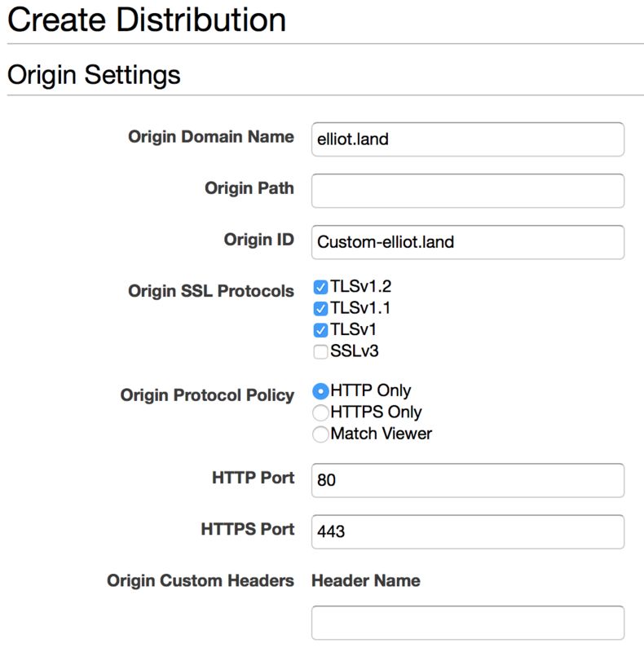The height and width of the screenshot is (657, 644).
Task: Click the Create Distribution page title
Action: click(x=147, y=20)
